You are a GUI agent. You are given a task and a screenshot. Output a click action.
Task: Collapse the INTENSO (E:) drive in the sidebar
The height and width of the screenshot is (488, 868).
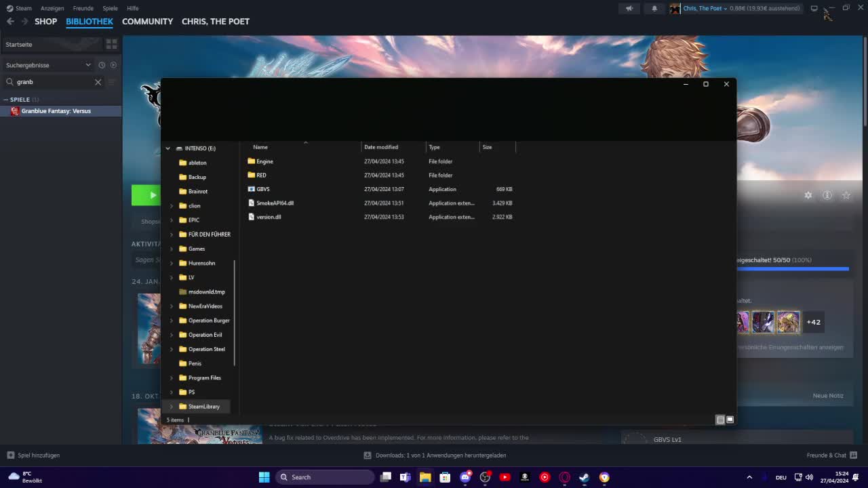click(167, 148)
